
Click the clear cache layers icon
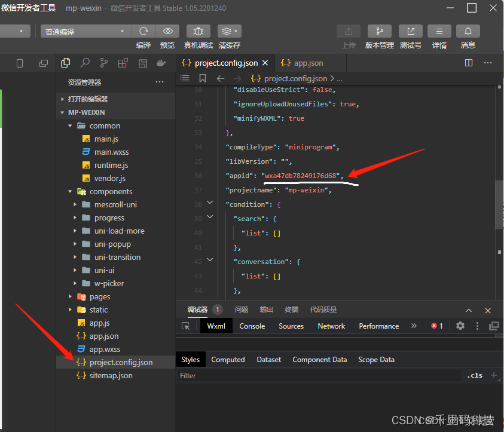226,31
